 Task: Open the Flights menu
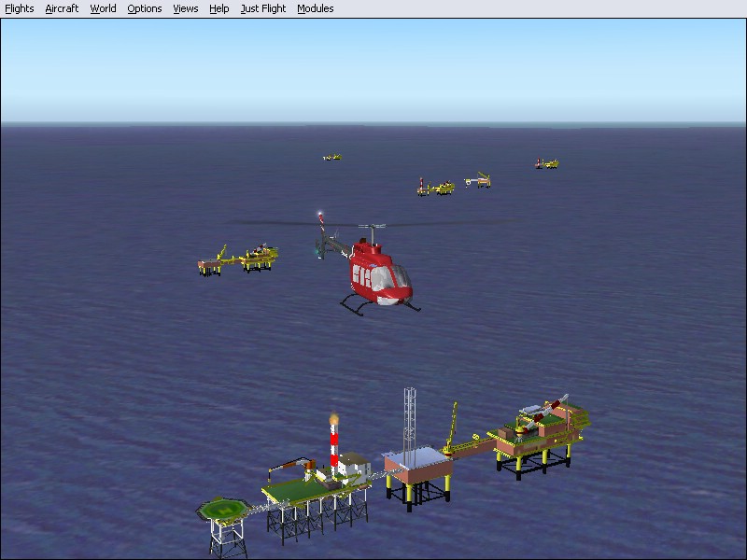[20, 8]
